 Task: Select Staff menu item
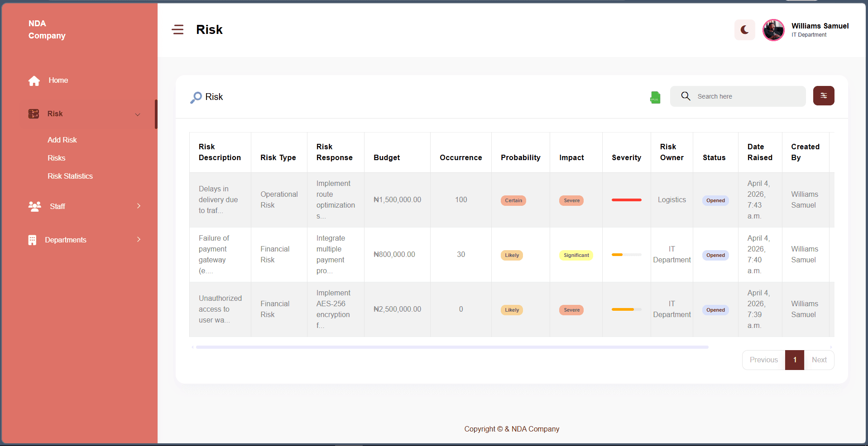(58, 206)
